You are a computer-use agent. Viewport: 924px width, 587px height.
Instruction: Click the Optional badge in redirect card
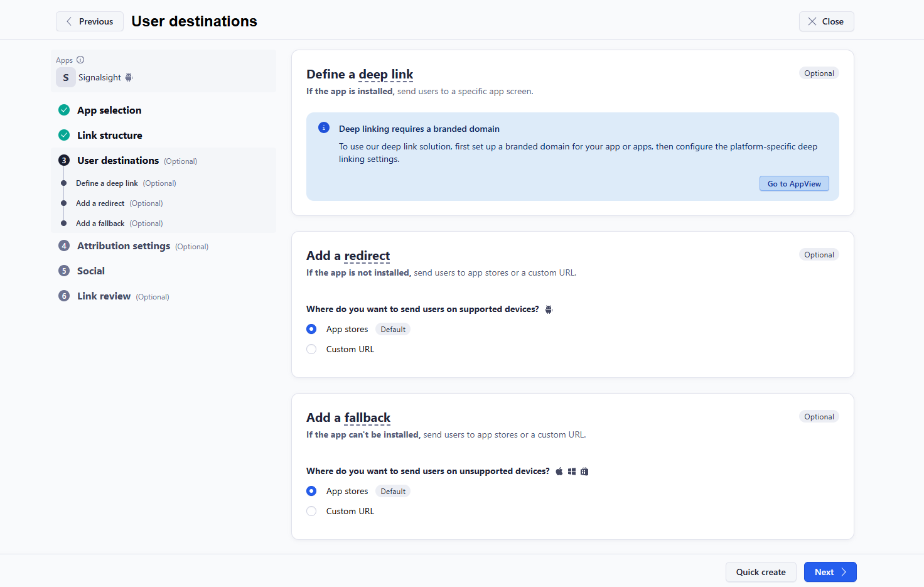tap(819, 255)
